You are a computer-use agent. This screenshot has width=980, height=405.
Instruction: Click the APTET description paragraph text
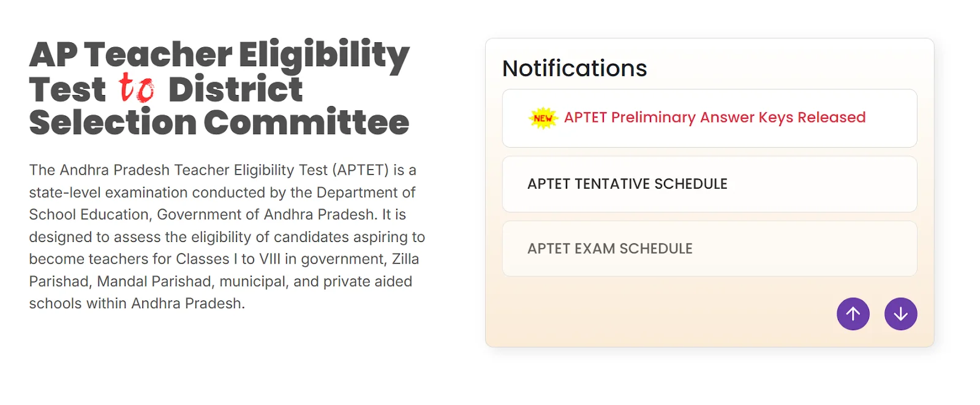(x=227, y=236)
